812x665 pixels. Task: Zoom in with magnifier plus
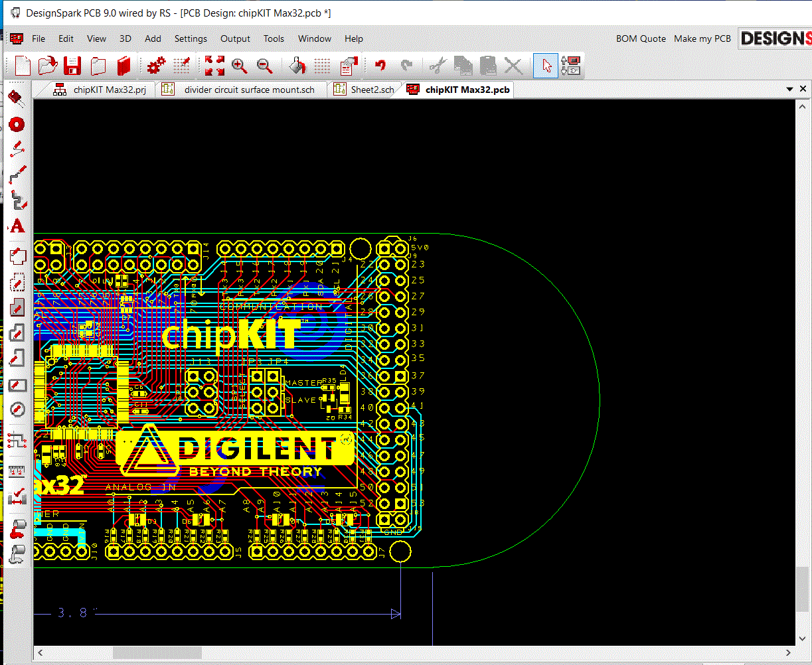tap(240, 66)
